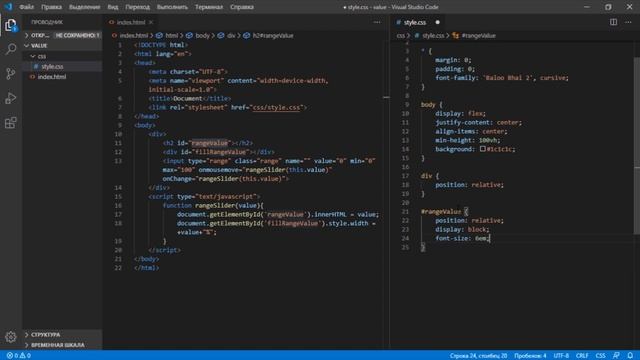Click rangeValue id in h2 tag
This screenshot has width=640, height=360.
tap(209, 143)
